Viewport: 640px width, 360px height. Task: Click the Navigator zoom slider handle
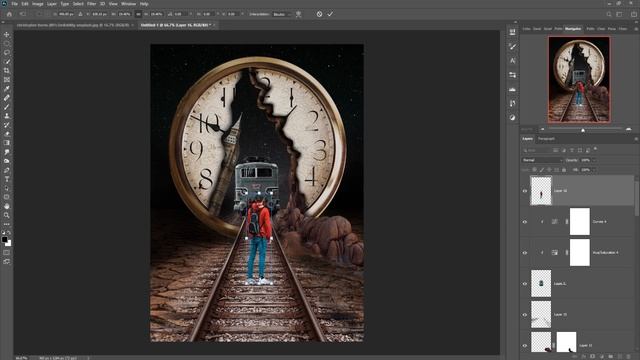[583, 130]
